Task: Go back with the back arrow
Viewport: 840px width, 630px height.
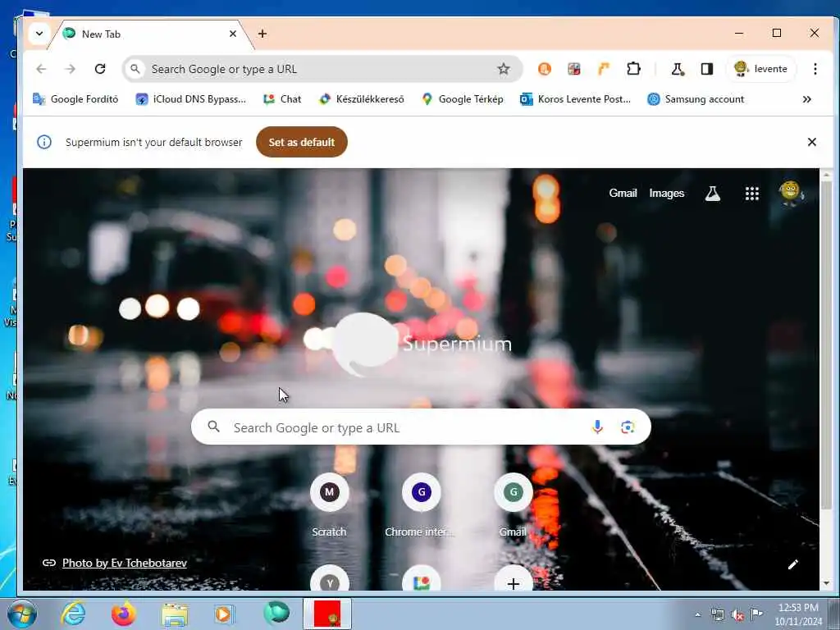Action: point(41,69)
